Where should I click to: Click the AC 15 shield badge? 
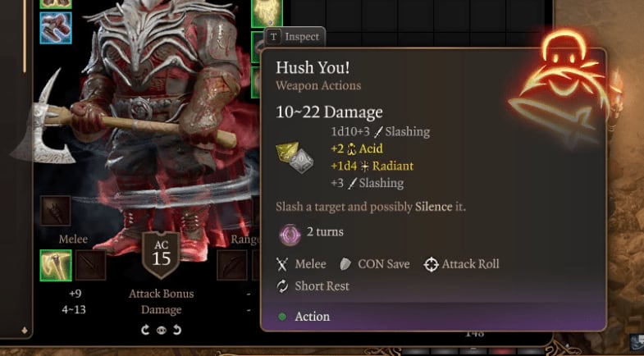(161, 255)
